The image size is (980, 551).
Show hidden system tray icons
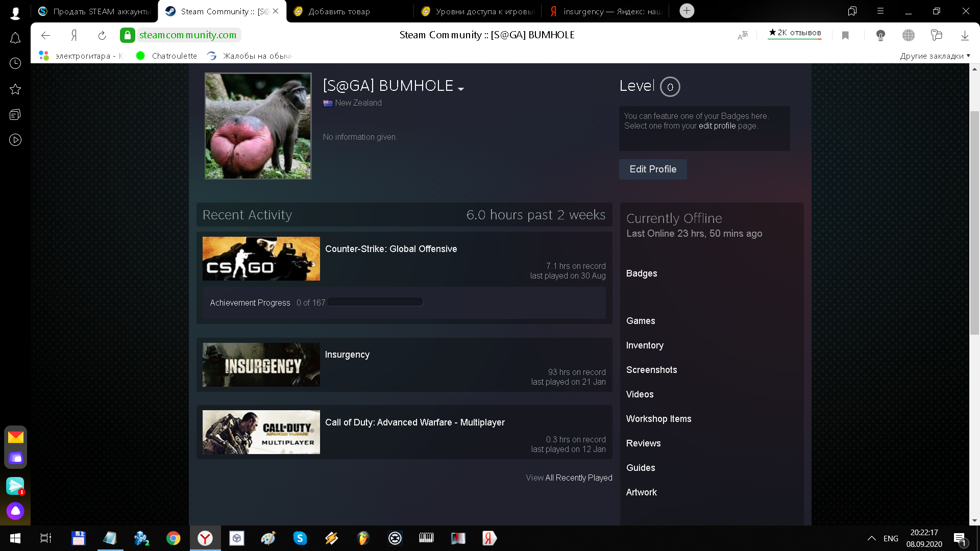[872, 538]
